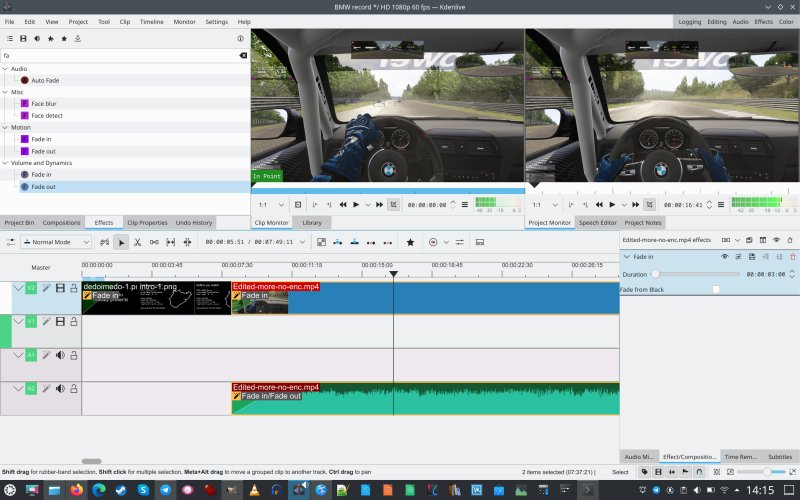Enable the Fade from Black checkbox
This screenshot has width=800, height=500.
coord(715,289)
